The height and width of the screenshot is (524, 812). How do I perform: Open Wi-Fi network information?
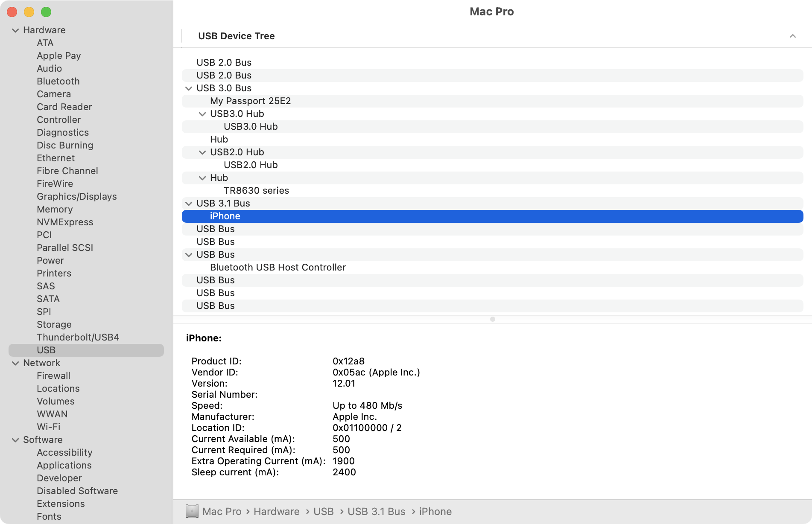(x=49, y=427)
